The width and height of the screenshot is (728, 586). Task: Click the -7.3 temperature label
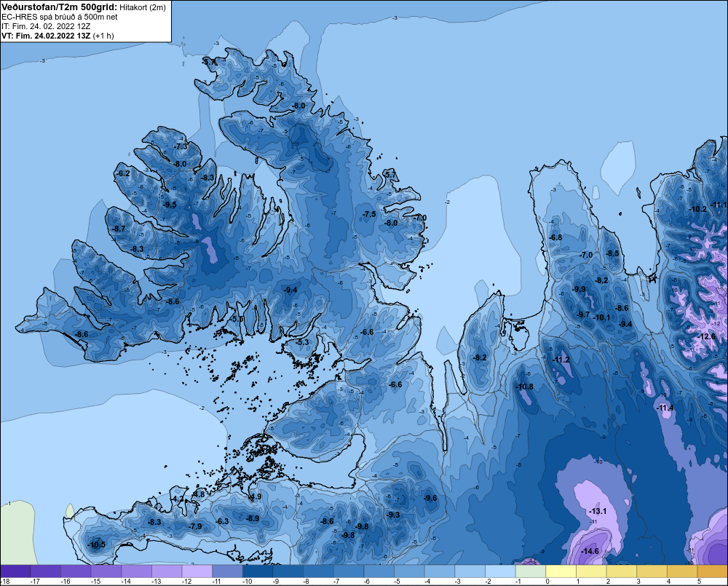(x=180, y=146)
